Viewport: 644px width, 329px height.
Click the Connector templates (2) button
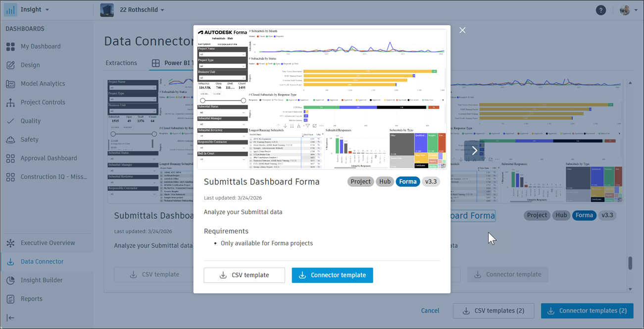(587, 311)
